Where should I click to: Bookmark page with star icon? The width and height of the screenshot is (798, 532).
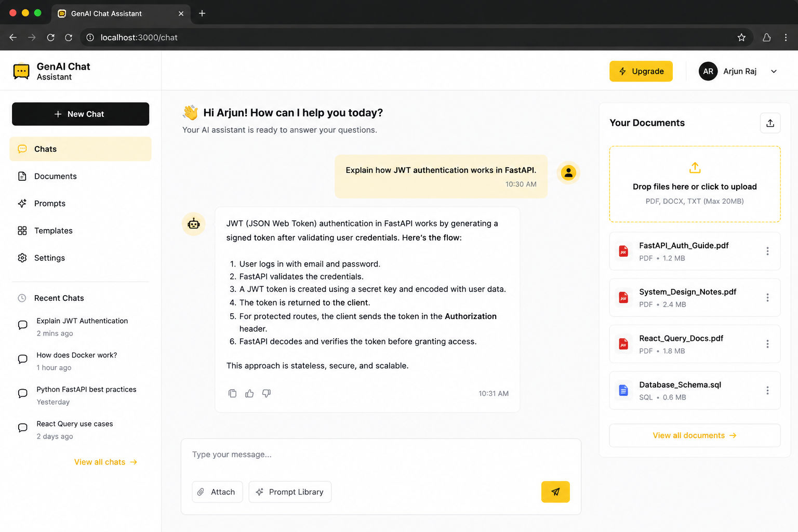coord(741,37)
